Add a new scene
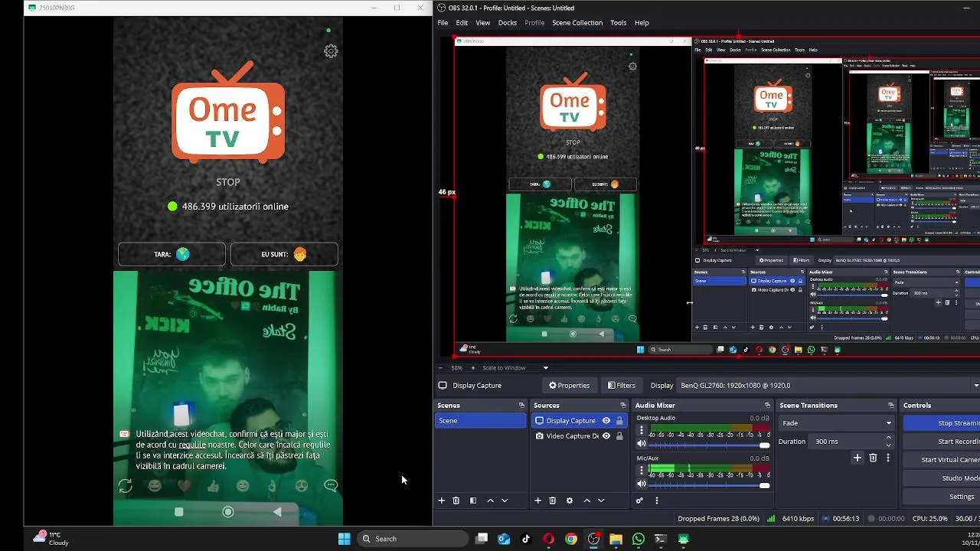 coord(441,500)
